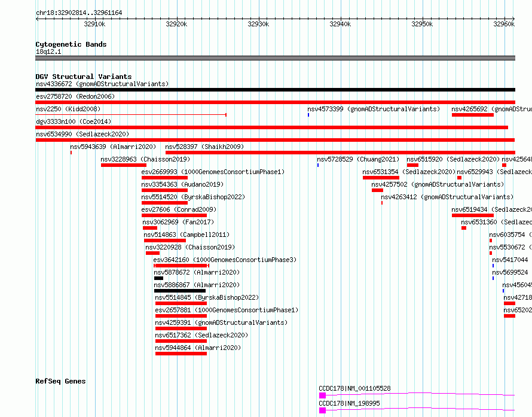Click nsv3220928 (Chaisson2019) label

(190, 247)
